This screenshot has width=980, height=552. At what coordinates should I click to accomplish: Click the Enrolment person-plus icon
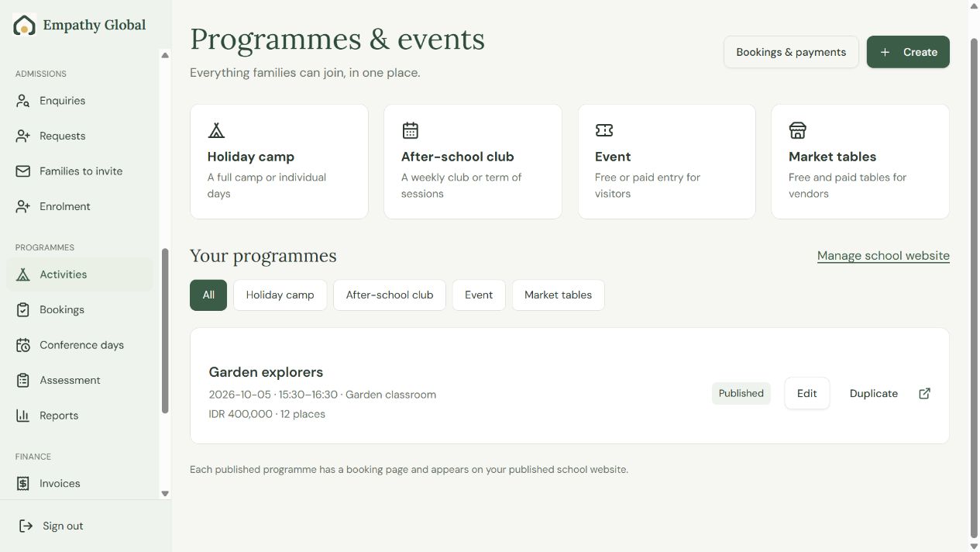[x=23, y=206]
